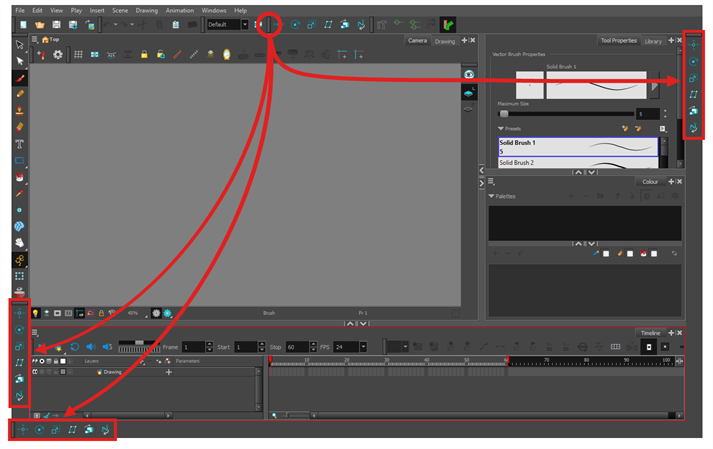
Task: Open the Animation menu
Action: pyautogui.click(x=179, y=10)
